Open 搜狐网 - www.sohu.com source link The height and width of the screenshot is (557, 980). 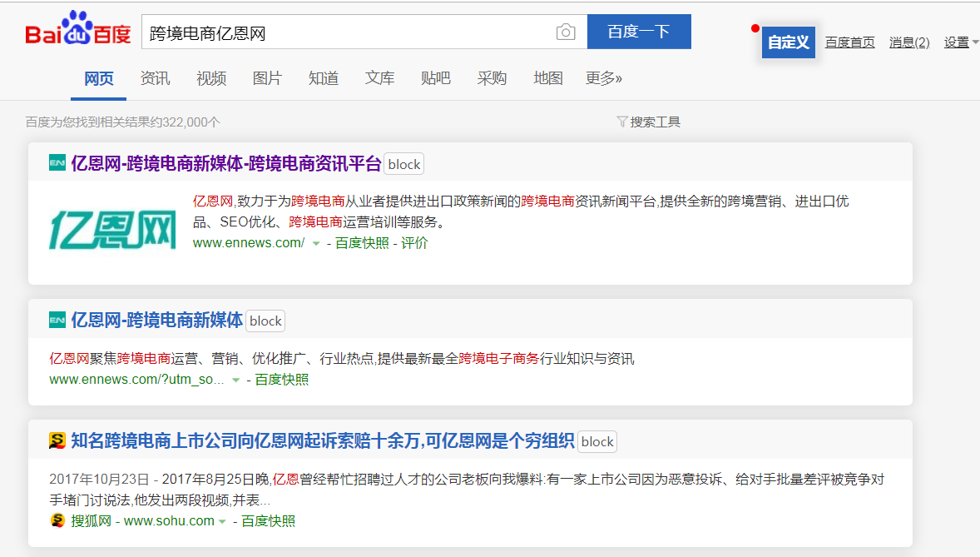point(142,520)
